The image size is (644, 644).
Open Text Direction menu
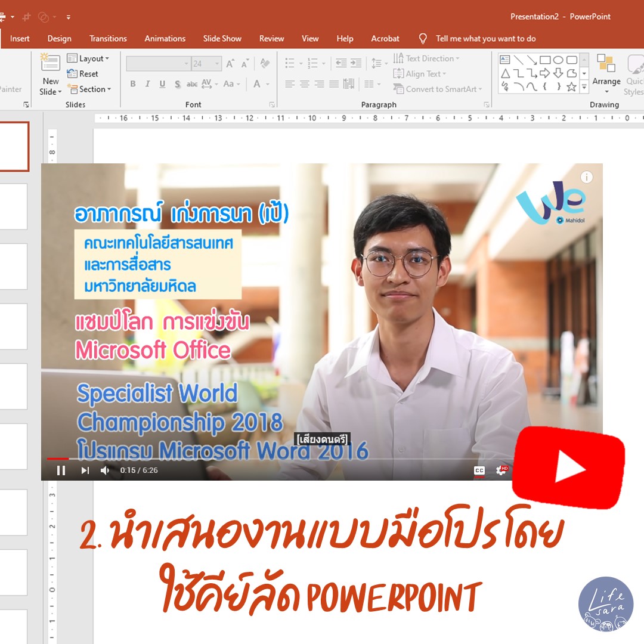(426, 58)
